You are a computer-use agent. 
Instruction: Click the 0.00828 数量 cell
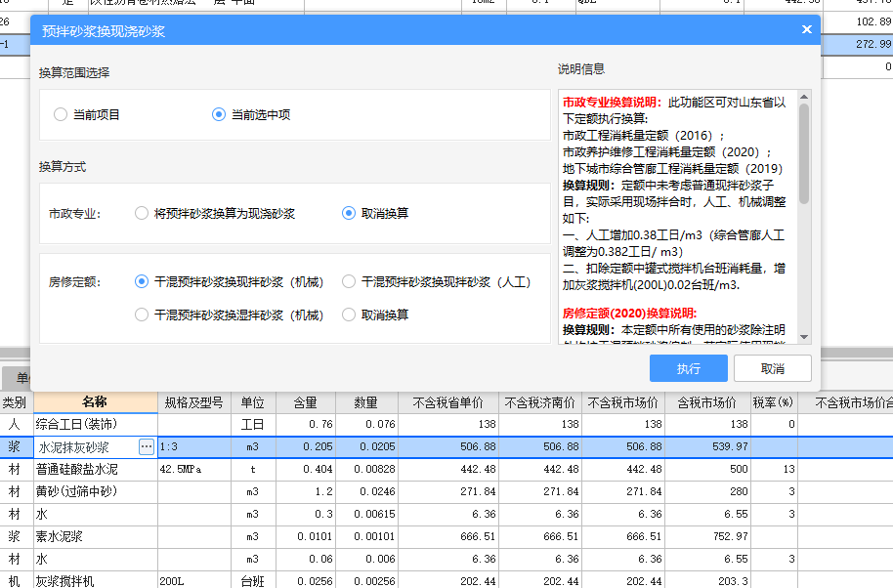click(366, 470)
